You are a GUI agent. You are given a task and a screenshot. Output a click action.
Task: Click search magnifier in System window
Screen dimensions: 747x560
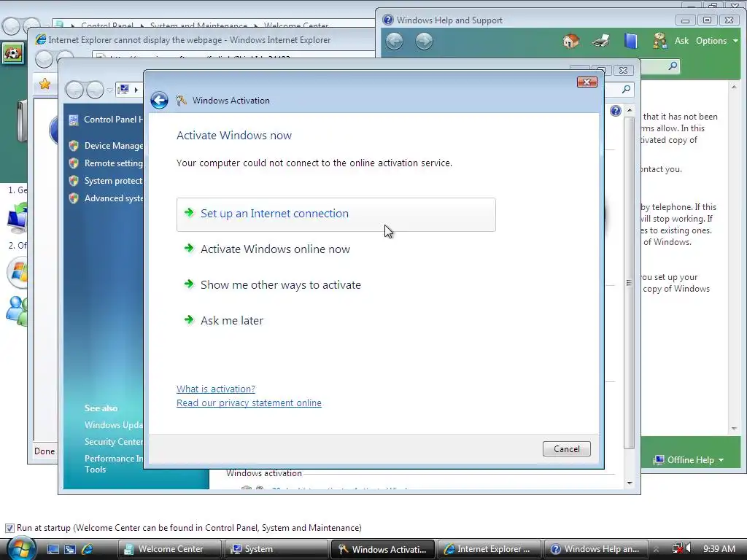coord(626,89)
